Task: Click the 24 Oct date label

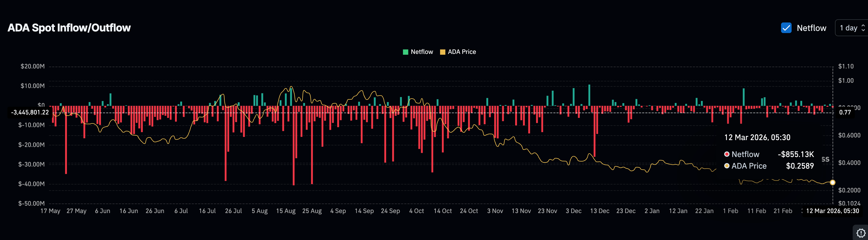Action: click(469, 211)
